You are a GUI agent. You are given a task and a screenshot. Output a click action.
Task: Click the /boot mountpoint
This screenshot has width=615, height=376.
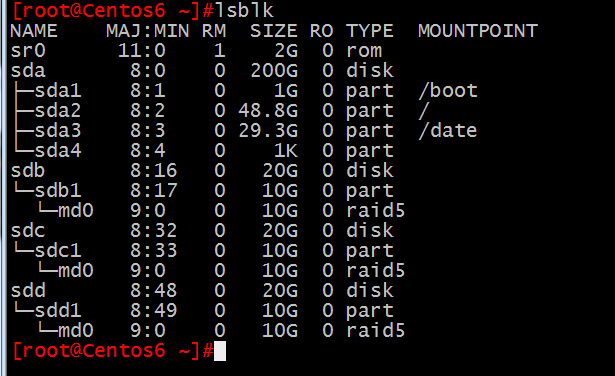pos(448,91)
